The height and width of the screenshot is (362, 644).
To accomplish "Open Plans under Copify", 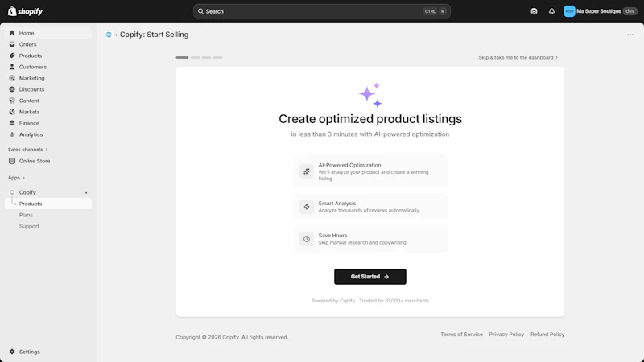I will point(26,215).
